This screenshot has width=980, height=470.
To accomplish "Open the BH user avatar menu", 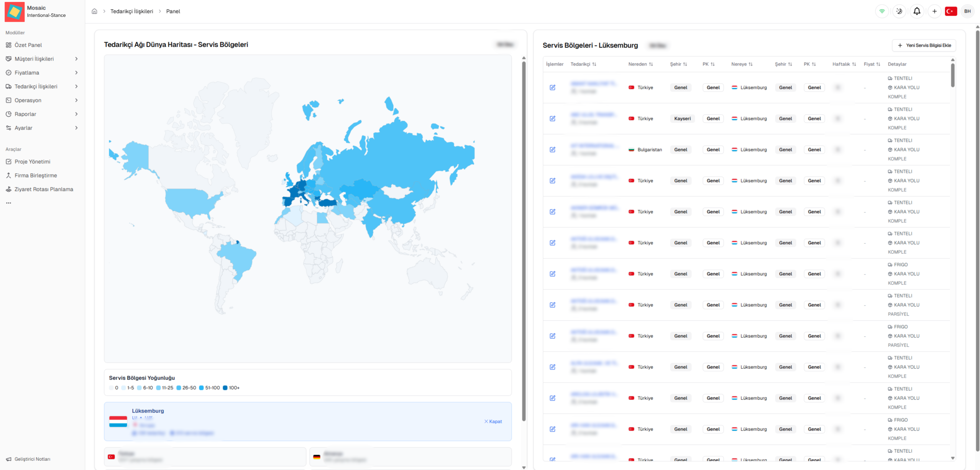I will tap(967, 11).
